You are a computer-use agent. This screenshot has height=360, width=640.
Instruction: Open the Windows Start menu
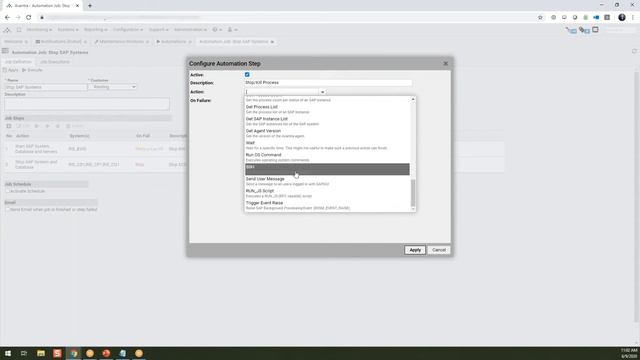[8, 353]
